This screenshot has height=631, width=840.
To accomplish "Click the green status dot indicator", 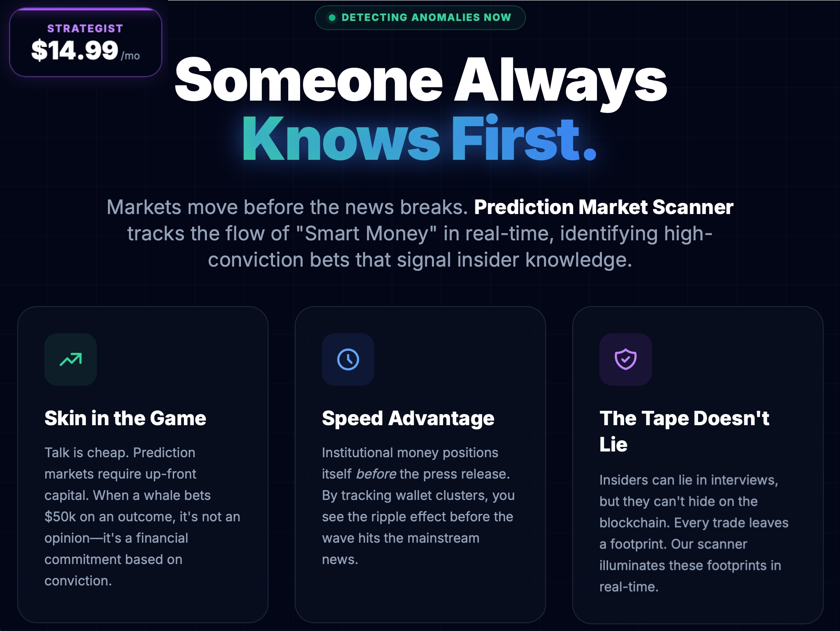I will (332, 18).
